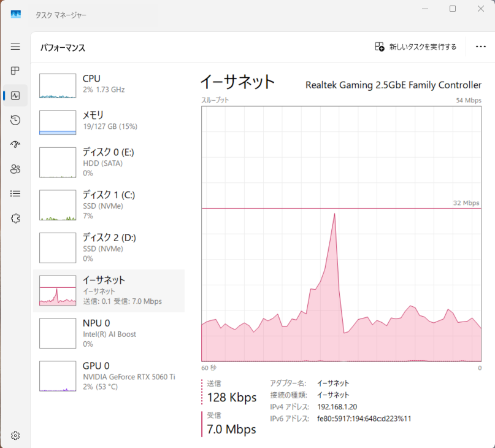Viewport: 495px width, 448px height.
Task: Open the Details view
Action: 15,193
